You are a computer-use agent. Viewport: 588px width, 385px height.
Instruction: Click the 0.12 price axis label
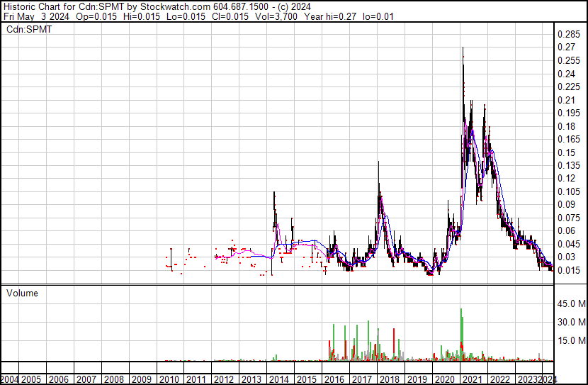click(x=566, y=178)
